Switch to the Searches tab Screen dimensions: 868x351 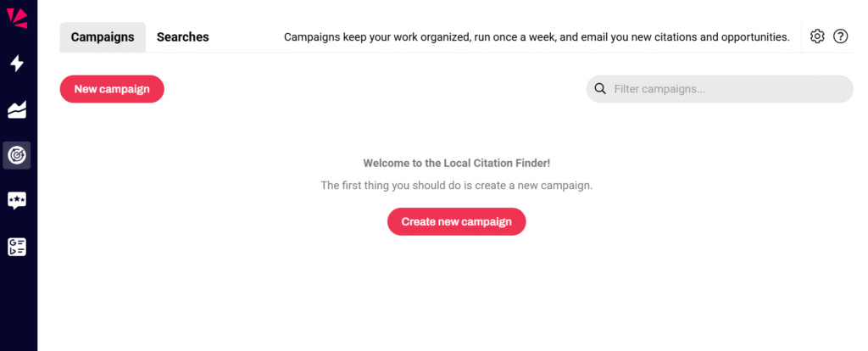tap(182, 37)
